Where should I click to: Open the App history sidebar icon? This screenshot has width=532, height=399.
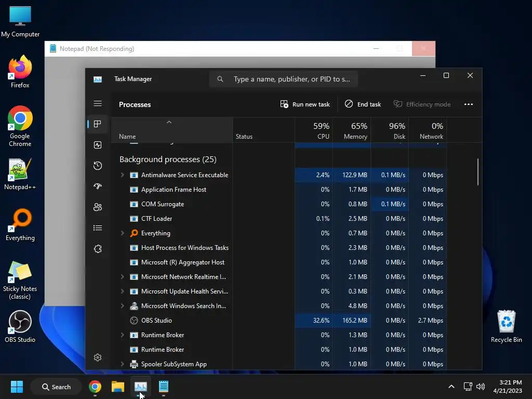coord(98,166)
